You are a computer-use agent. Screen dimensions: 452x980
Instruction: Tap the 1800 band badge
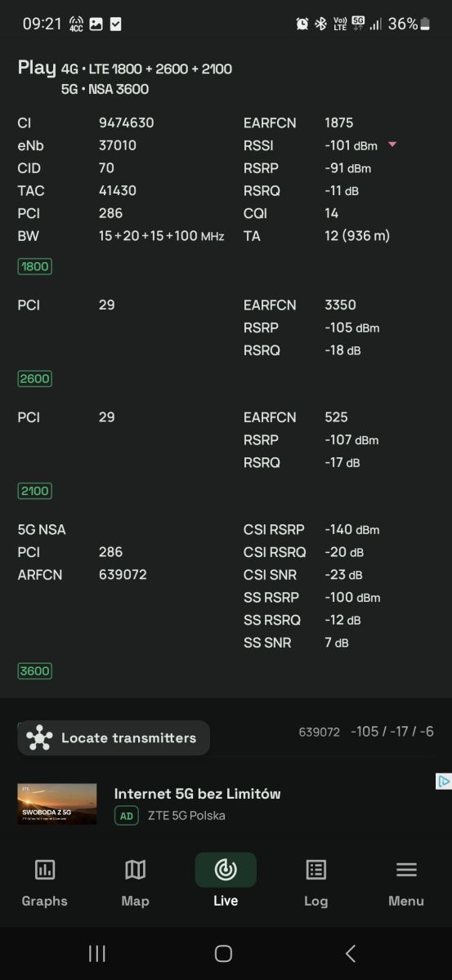(x=34, y=266)
